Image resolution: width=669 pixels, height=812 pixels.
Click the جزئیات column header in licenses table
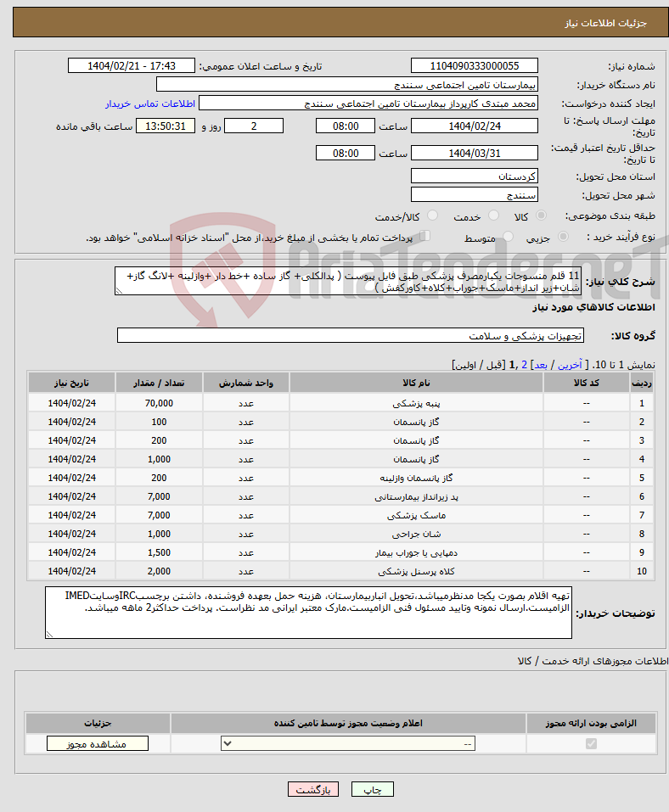(x=98, y=723)
